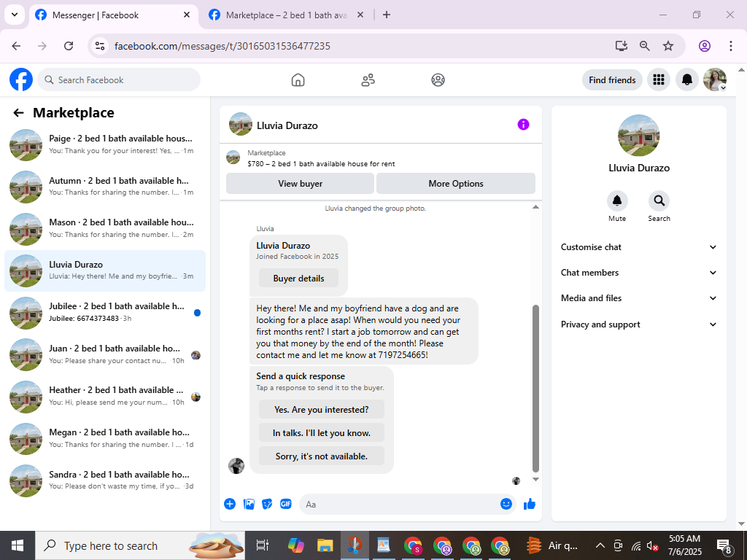Open Paige's conversation
The height and width of the screenshot is (560, 747).
(105, 145)
